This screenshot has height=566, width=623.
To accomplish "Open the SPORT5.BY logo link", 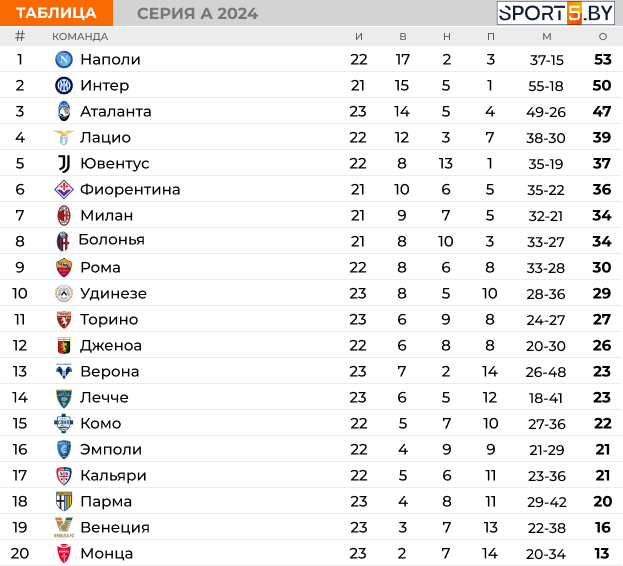I will pos(555,13).
